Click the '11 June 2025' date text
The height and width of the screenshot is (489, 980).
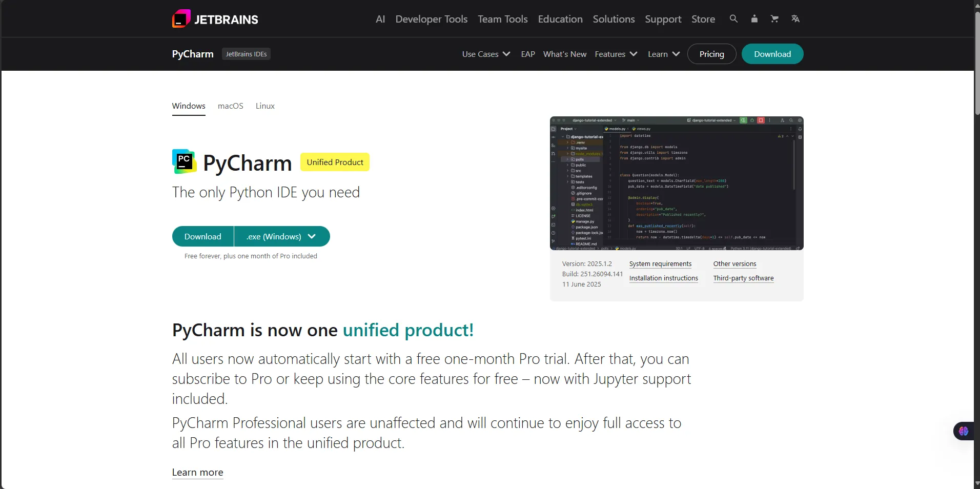click(x=582, y=284)
